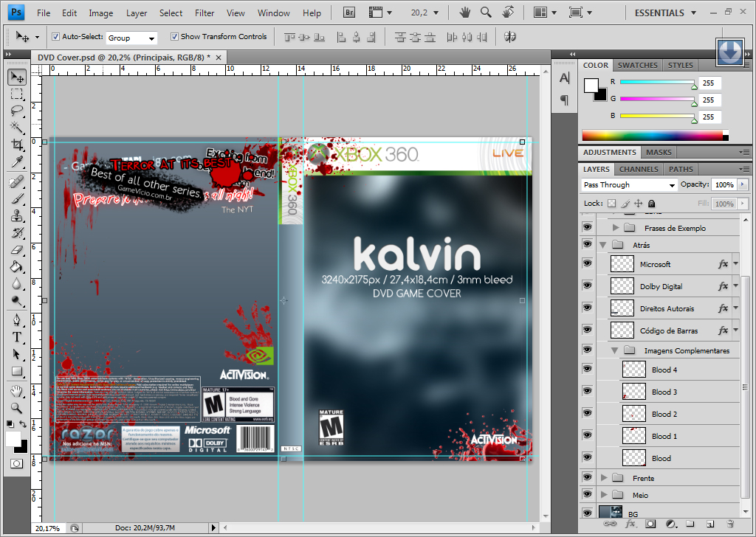
Task: Expand the Frente layer group
Action: [604, 478]
